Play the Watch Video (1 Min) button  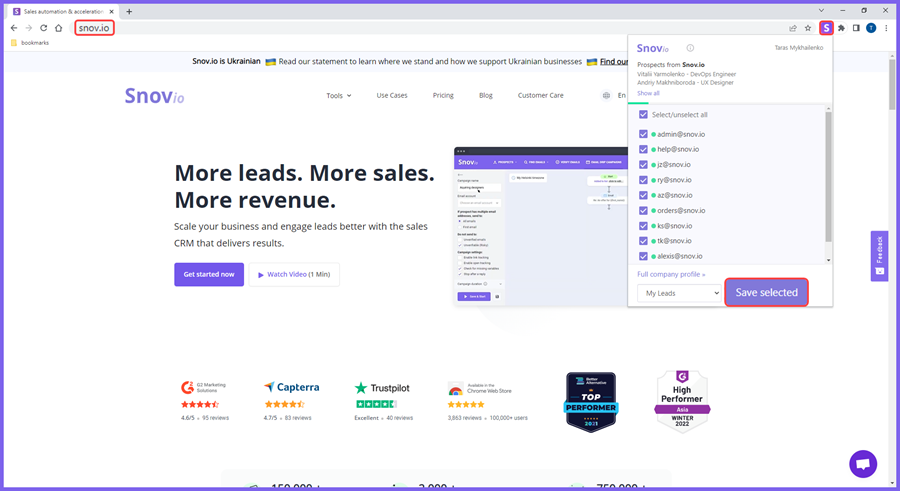(x=294, y=275)
